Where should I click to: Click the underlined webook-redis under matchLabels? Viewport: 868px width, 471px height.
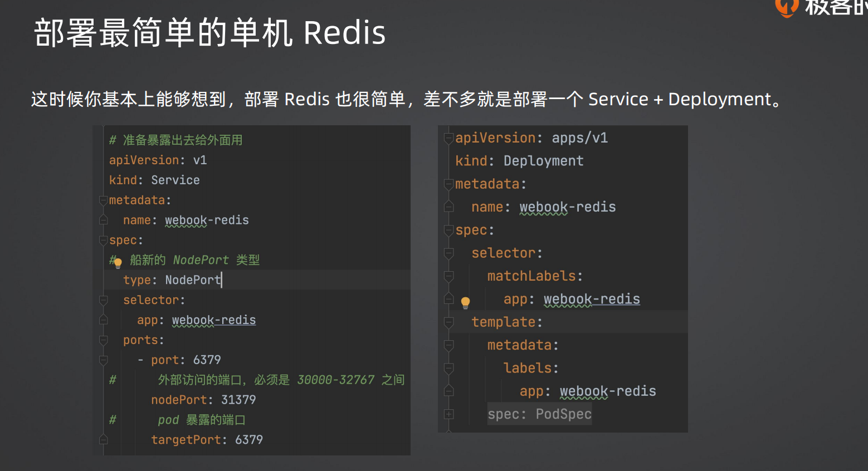coord(592,300)
